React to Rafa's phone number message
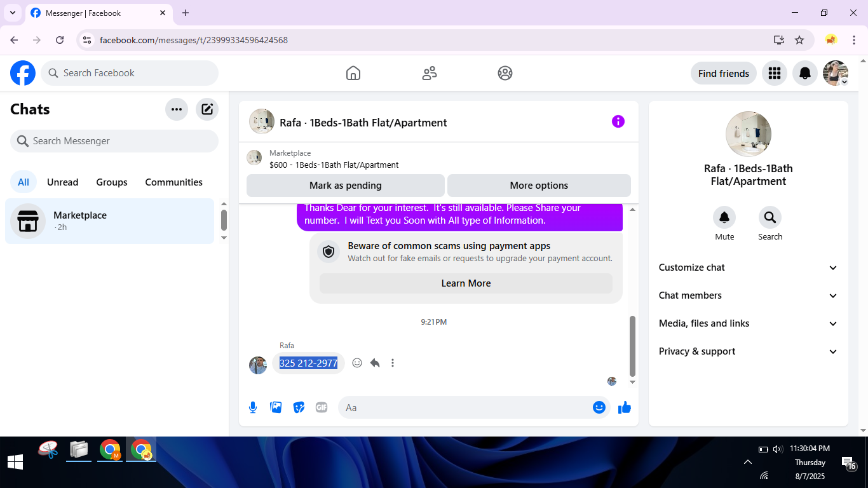This screenshot has height=488, width=868. [357, 363]
